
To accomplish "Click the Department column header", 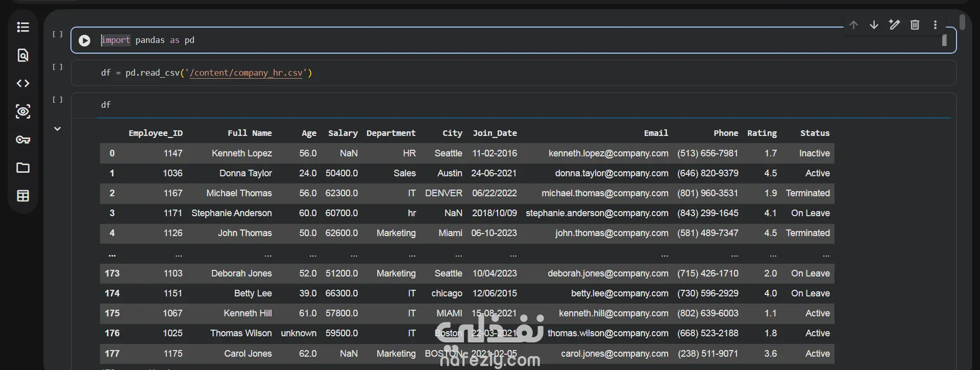I will (x=391, y=133).
